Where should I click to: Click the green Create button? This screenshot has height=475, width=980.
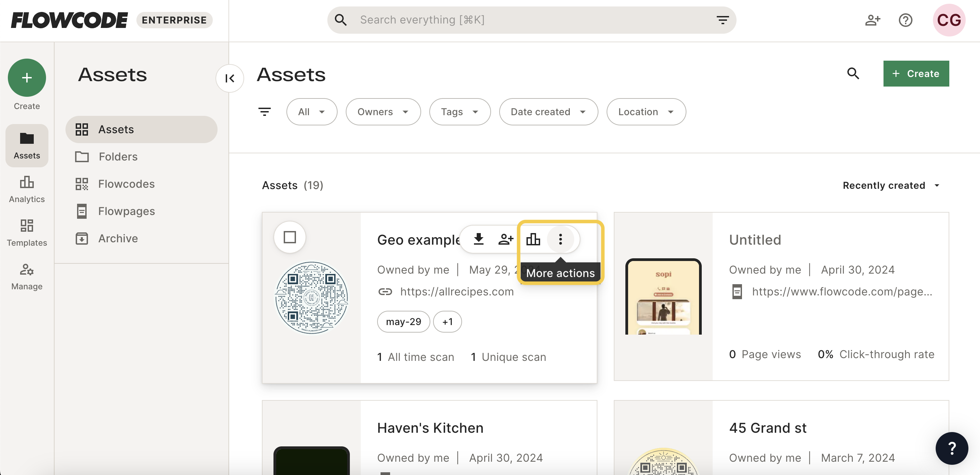916,73
